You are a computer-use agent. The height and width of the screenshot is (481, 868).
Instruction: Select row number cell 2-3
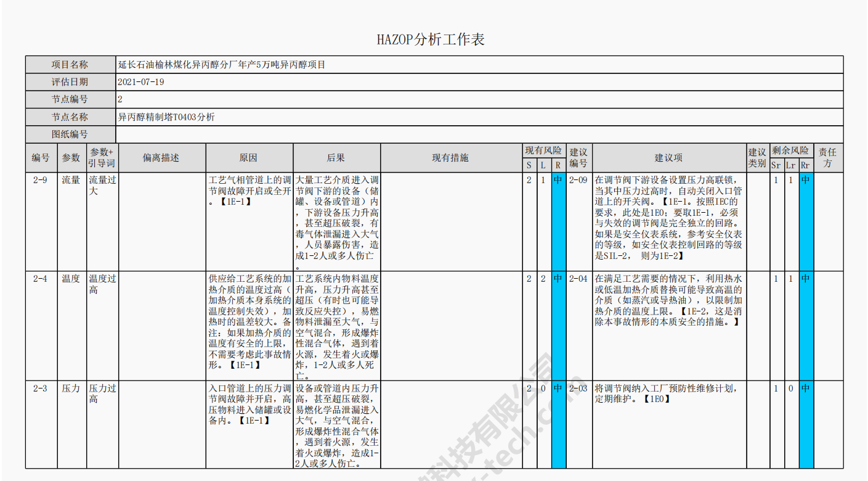pyautogui.click(x=41, y=424)
